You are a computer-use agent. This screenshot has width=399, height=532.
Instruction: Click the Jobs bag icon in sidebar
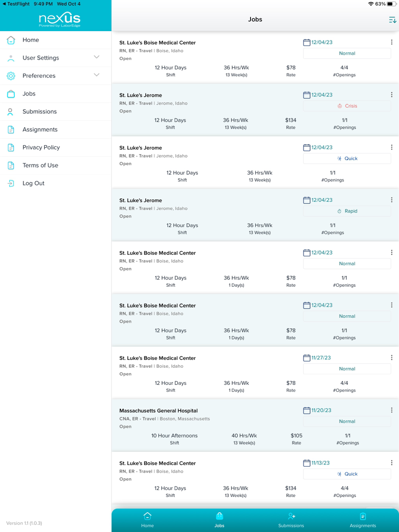pyautogui.click(x=11, y=94)
